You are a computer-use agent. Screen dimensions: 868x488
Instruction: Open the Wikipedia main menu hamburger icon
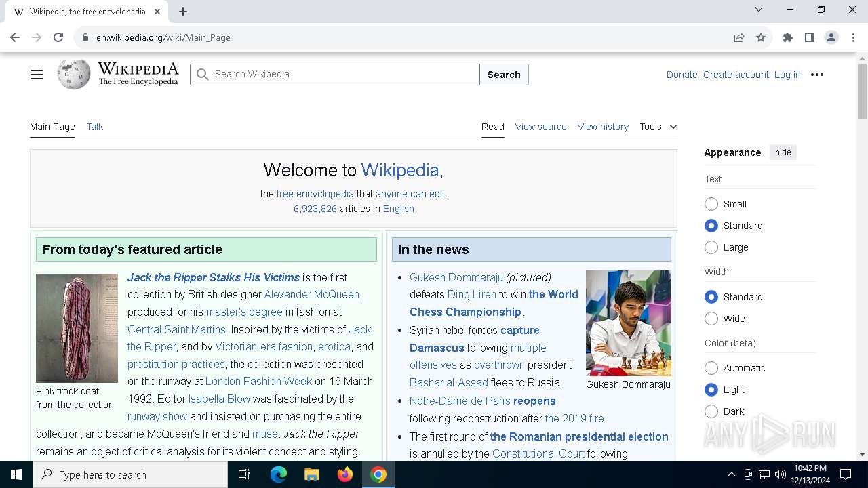tap(37, 75)
